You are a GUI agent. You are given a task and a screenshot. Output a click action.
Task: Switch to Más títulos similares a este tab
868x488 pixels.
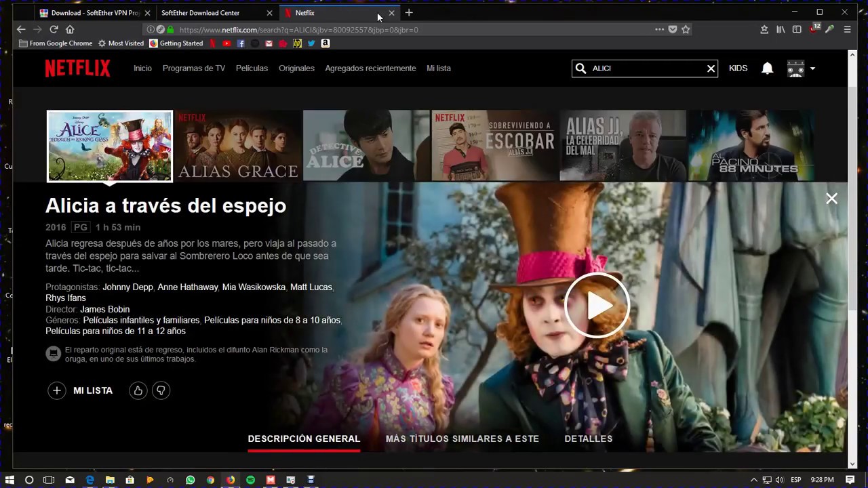click(462, 439)
